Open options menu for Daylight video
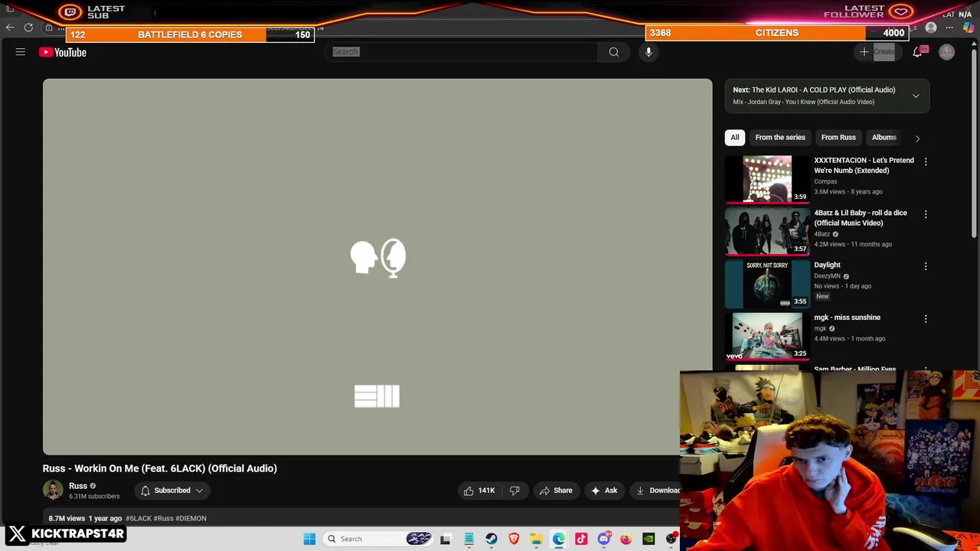The height and width of the screenshot is (551, 980). point(926,266)
